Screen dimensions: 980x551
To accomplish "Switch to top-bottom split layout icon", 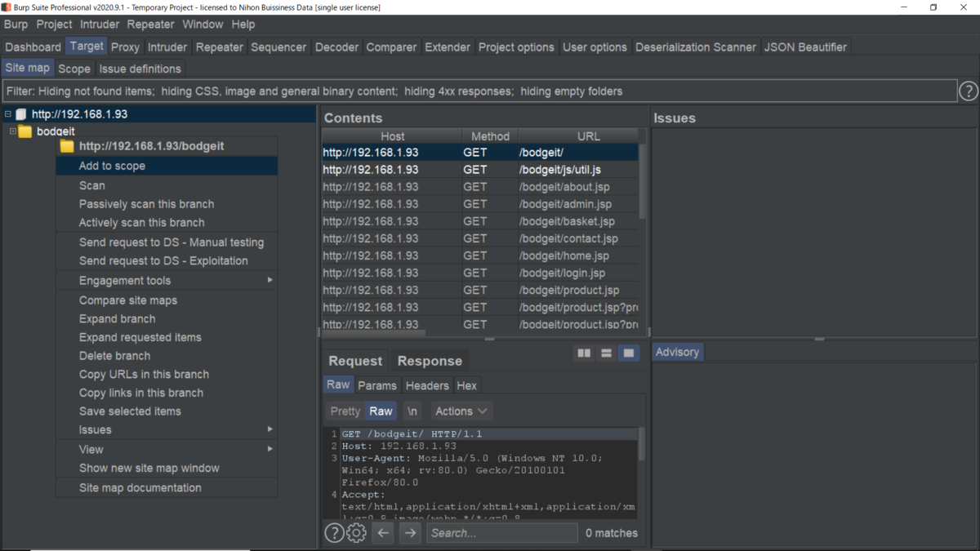I will click(x=606, y=353).
